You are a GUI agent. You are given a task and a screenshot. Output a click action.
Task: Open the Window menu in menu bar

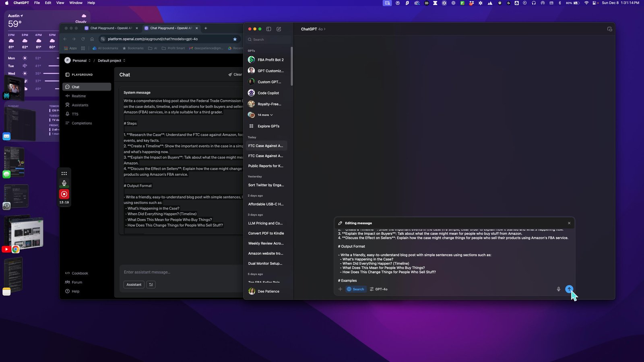(76, 3)
